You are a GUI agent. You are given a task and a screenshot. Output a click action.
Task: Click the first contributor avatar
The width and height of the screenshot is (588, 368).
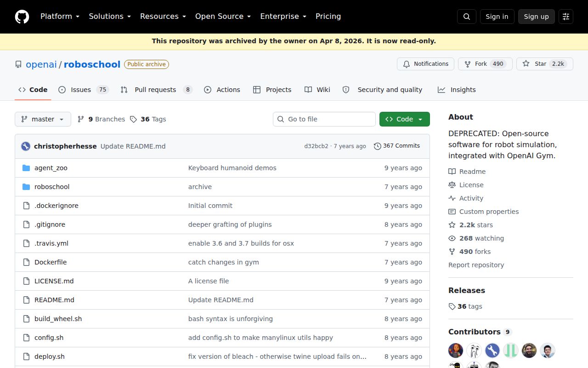point(456,351)
